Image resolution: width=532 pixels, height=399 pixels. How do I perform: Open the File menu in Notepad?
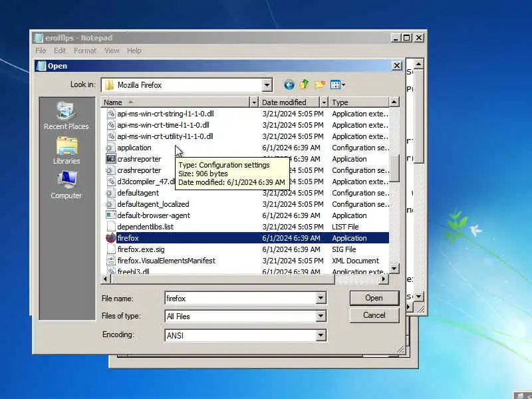point(41,51)
